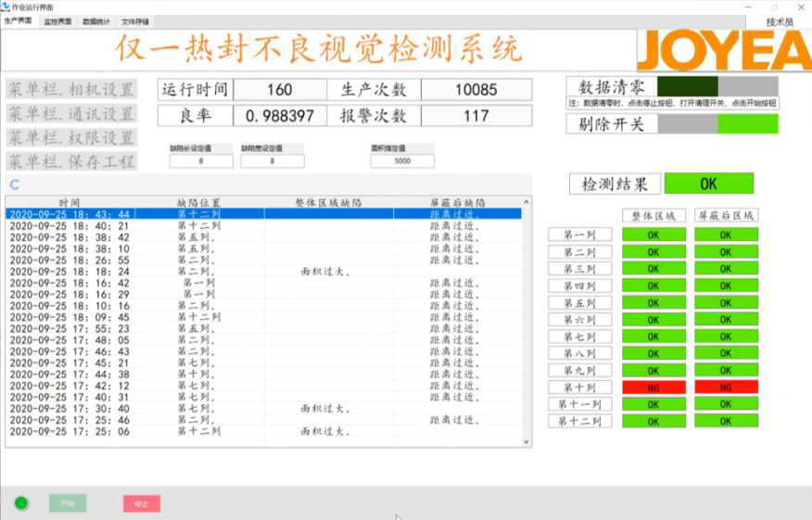Select the row dated 2020-09-25 18:43:44
The width and height of the screenshot is (812, 520).
pos(263,214)
